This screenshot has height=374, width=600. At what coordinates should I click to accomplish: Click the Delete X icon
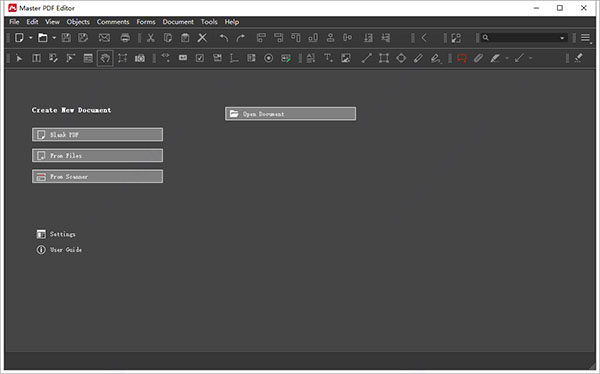click(x=202, y=38)
